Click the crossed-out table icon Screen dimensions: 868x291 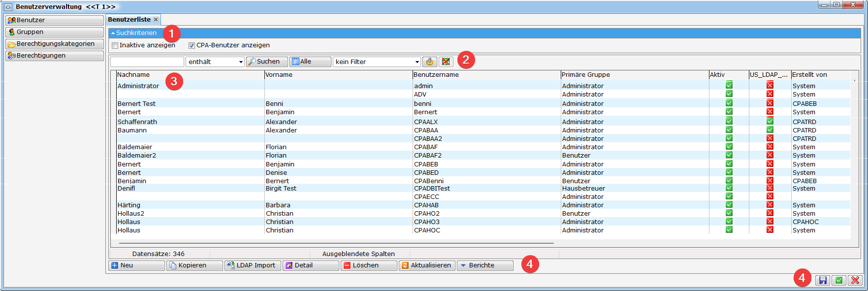(x=446, y=62)
